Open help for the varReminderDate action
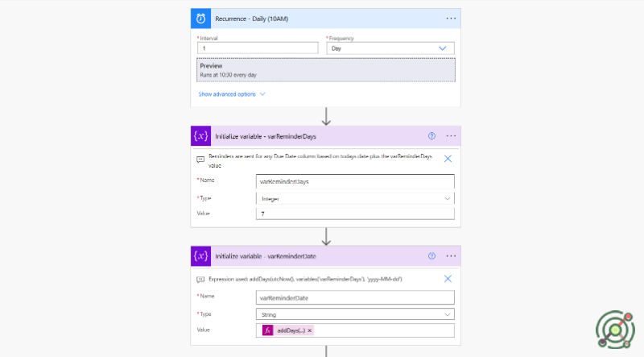644x357 pixels. point(431,256)
